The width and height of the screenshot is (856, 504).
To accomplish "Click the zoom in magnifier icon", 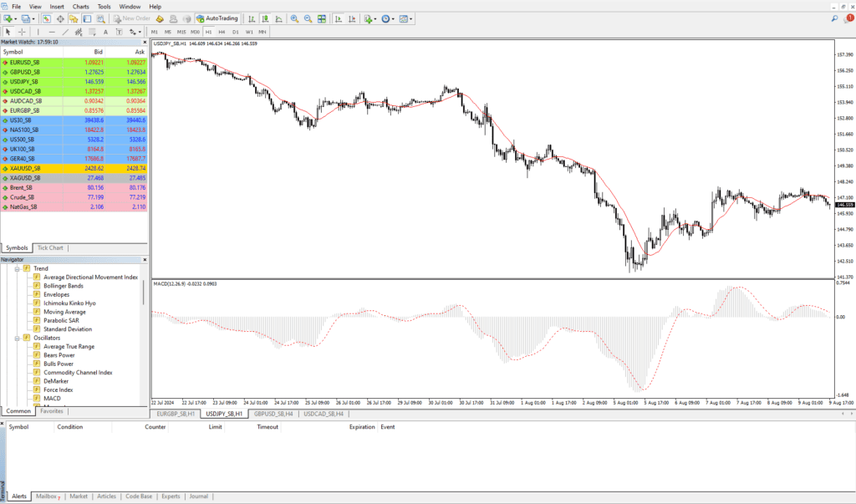I will [294, 18].
